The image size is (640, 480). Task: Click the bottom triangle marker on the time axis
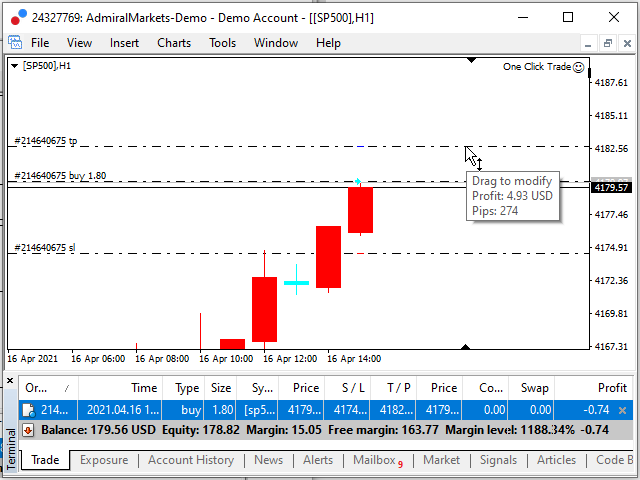click(x=465, y=347)
